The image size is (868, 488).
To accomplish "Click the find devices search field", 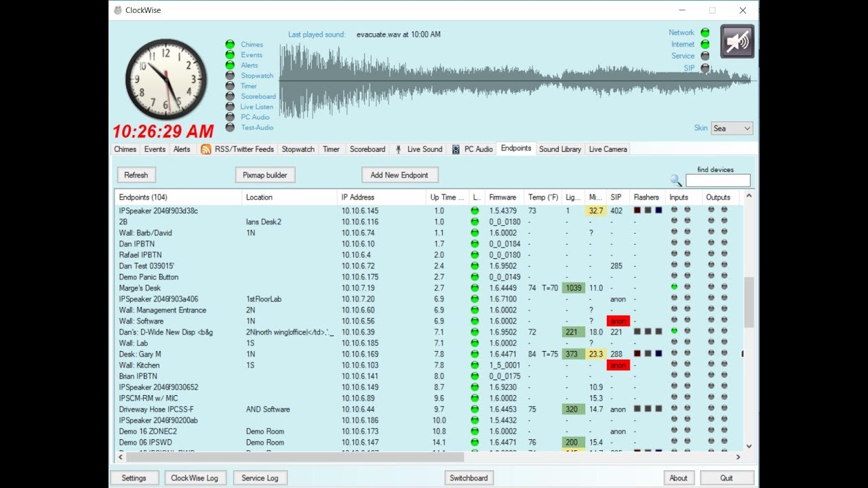I will 717,180.
